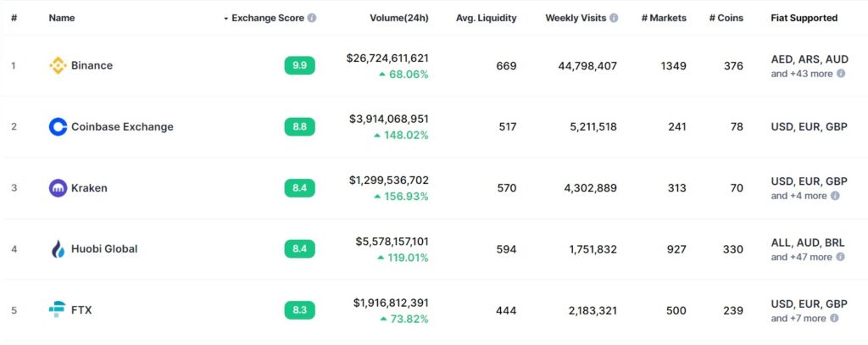Click the FTX logo icon

[58, 310]
